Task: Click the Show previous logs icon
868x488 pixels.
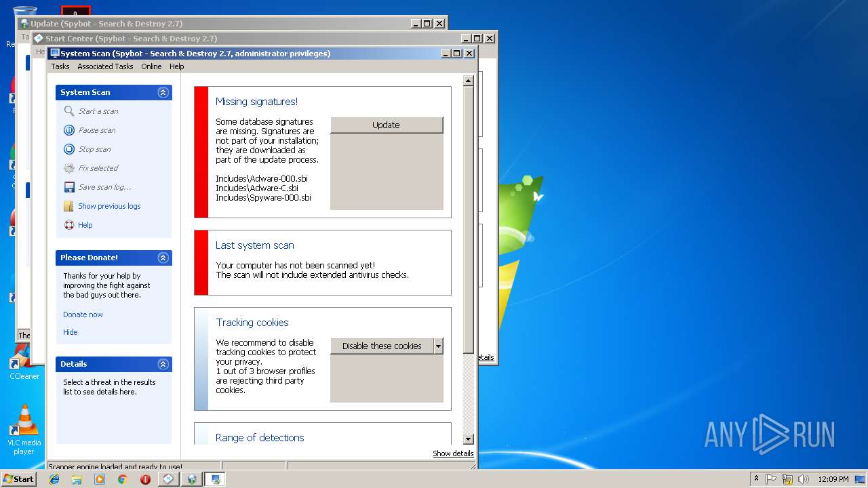Action: (x=68, y=206)
